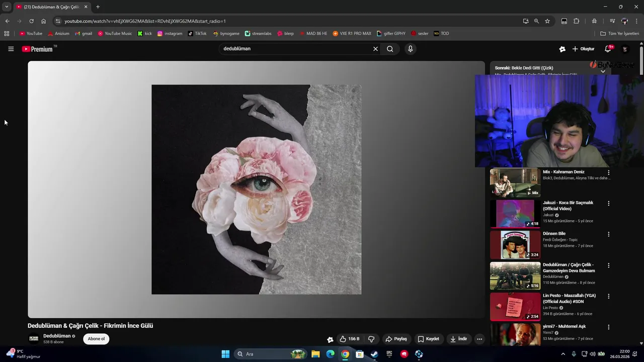Image resolution: width=644 pixels, height=362 pixels.
Task: Open Dedublüman channel avatar
Action: point(34,339)
